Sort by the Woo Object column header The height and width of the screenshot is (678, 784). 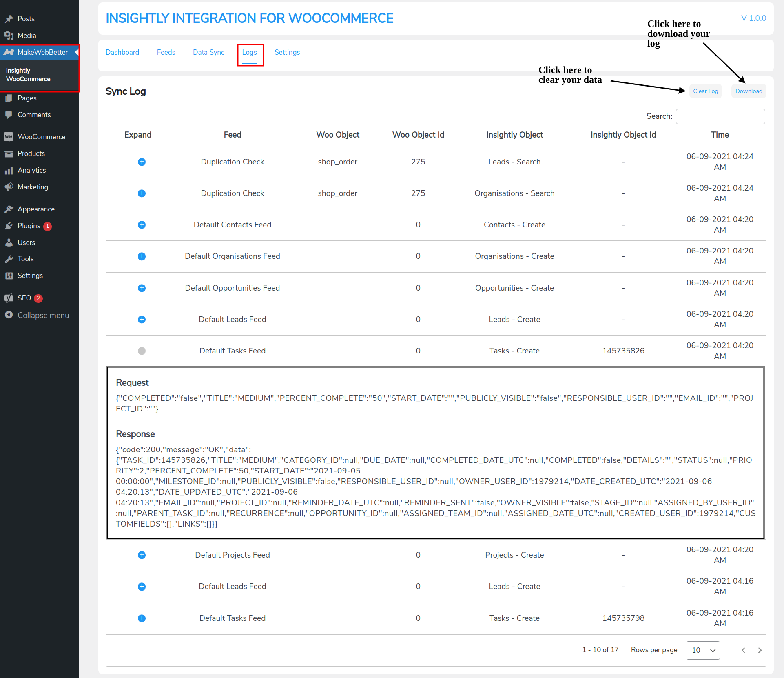click(x=338, y=135)
